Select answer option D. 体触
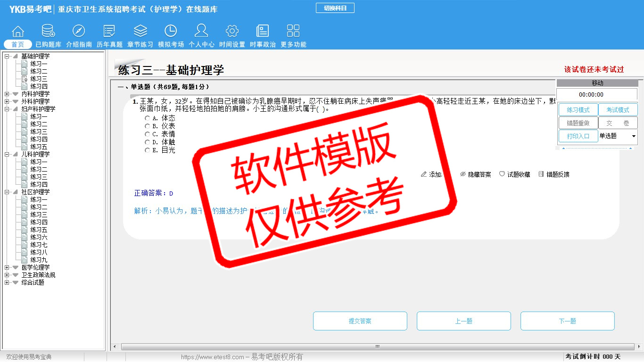This screenshot has height=362, width=644. (x=148, y=142)
